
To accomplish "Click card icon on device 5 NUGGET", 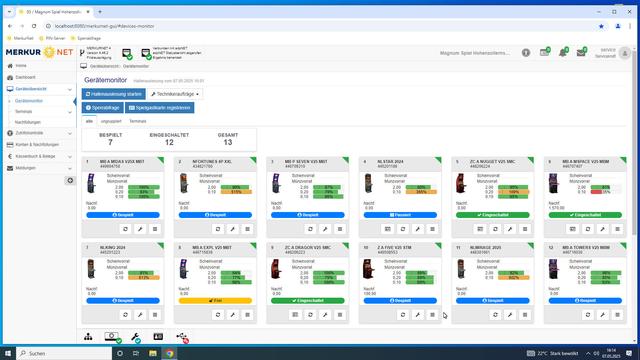I will tap(480, 229).
